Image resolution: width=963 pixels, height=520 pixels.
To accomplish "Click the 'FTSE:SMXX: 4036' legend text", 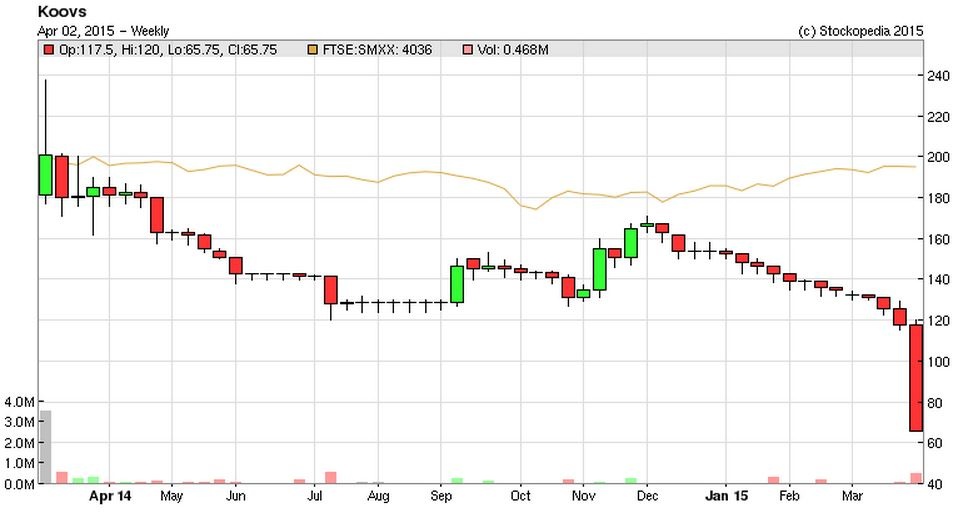I will 377,50.
